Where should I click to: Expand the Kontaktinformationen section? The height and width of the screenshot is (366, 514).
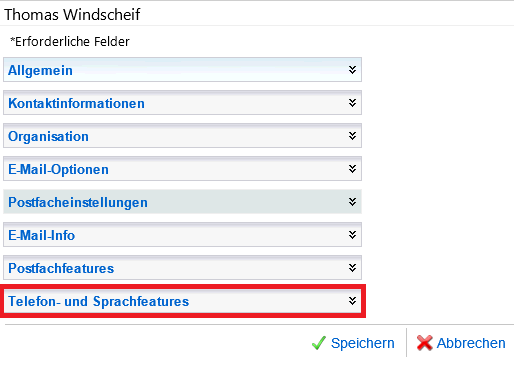(182, 103)
